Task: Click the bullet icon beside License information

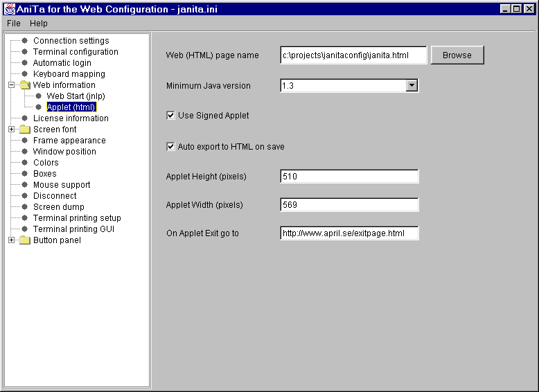Action: pos(25,118)
